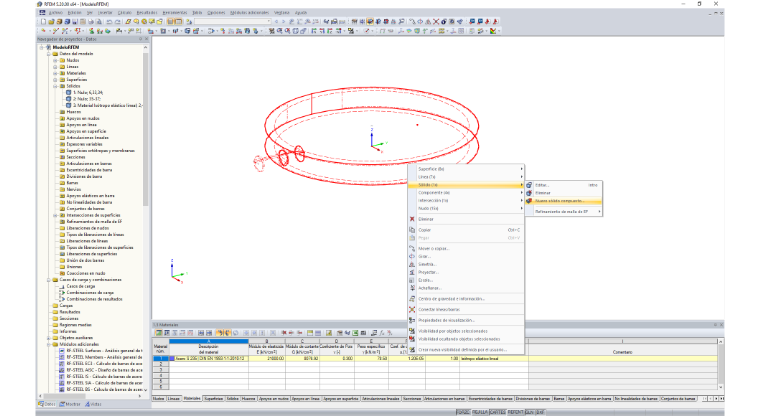This screenshot has width=760, height=416.
Task: Click RF-STEEL Surfaces module icon in tree
Action: tap(62, 350)
